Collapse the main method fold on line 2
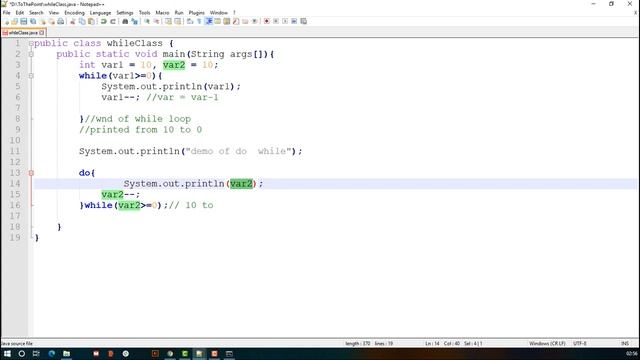This screenshot has width=640, height=360. (31, 54)
